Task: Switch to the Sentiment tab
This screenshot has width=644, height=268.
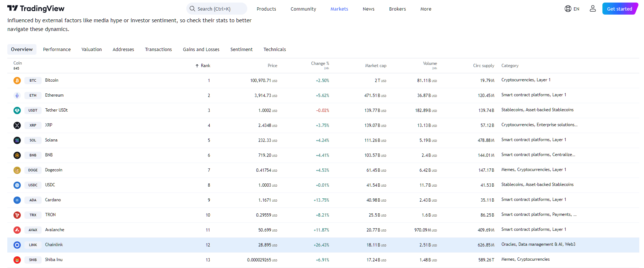Action: tap(241, 49)
